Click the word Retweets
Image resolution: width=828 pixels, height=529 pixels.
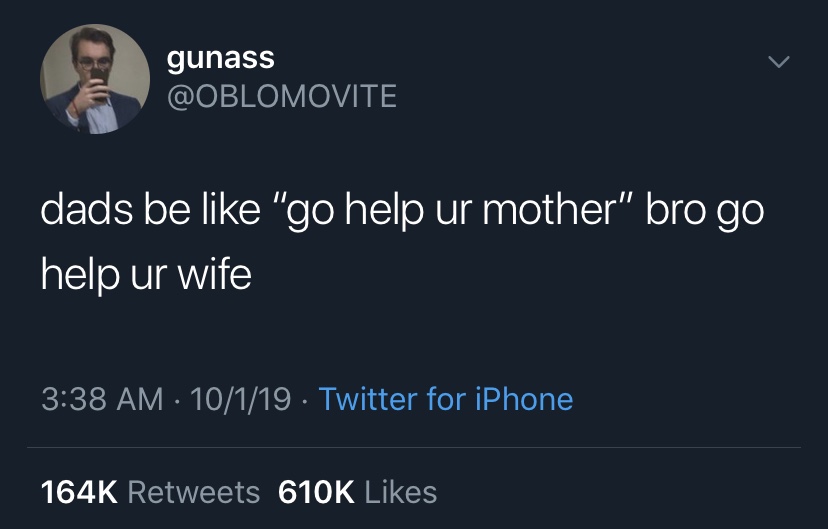coord(194,492)
